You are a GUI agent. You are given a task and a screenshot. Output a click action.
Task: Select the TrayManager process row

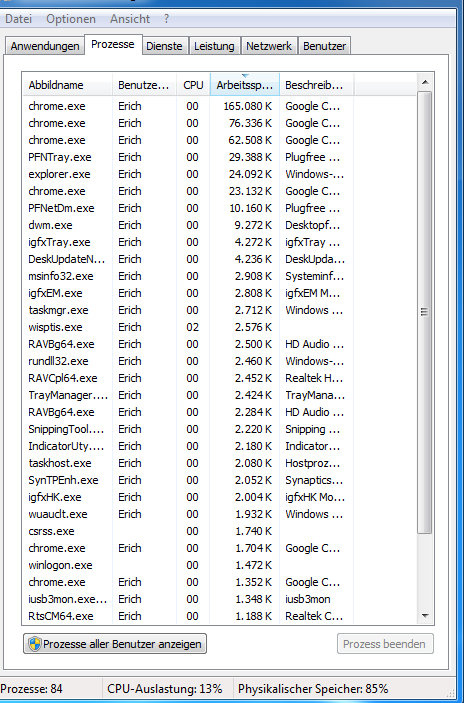click(219, 396)
